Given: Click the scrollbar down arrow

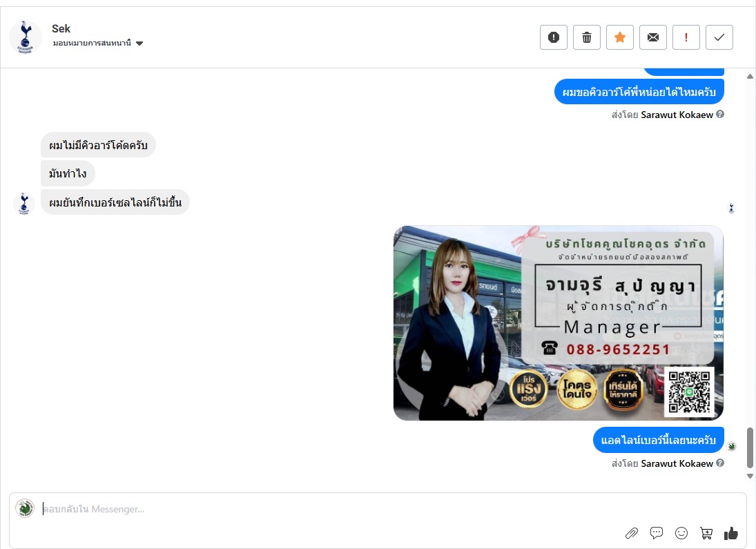Looking at the screenshot, I should (750, 476).
